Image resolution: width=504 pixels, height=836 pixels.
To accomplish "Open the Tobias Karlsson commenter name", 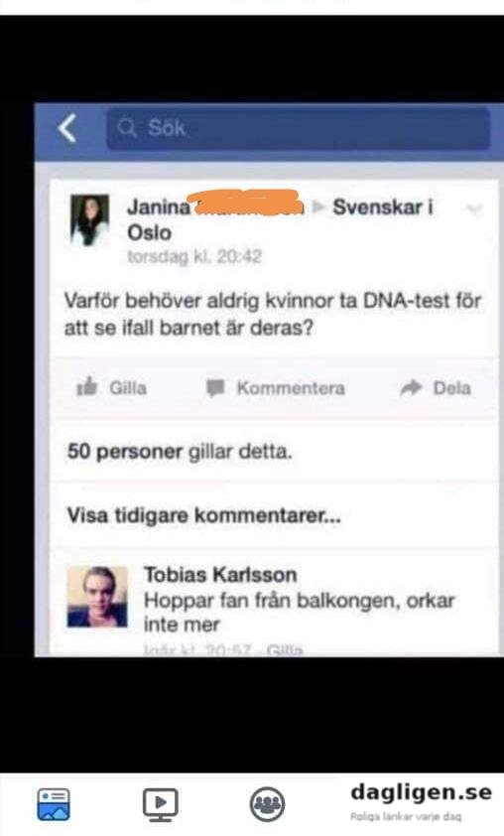I will (220, 575).
